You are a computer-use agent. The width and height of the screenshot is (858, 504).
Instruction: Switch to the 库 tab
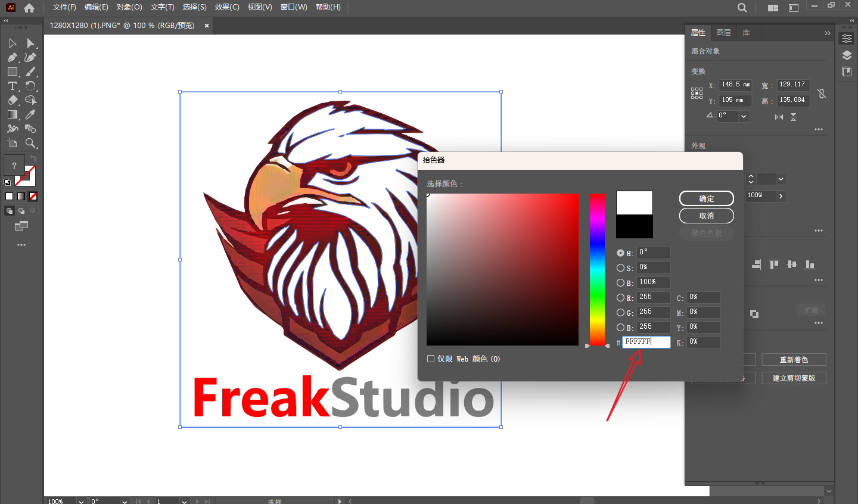746,33
